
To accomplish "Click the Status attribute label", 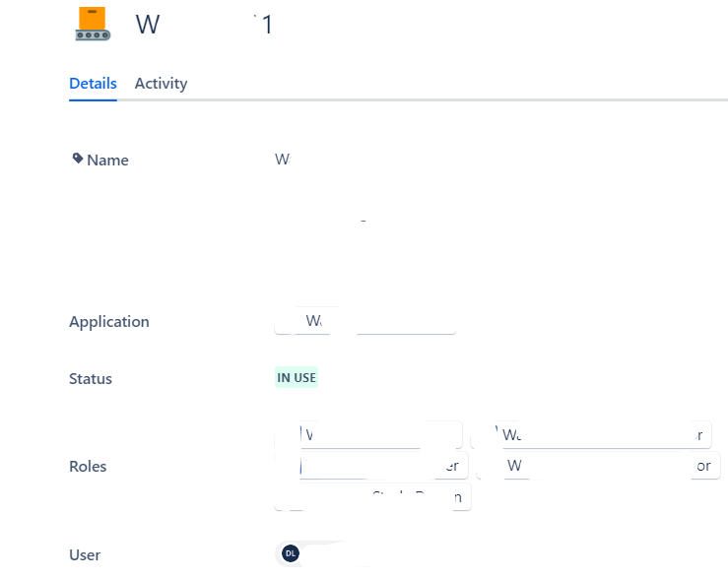I will coord(91,378).
